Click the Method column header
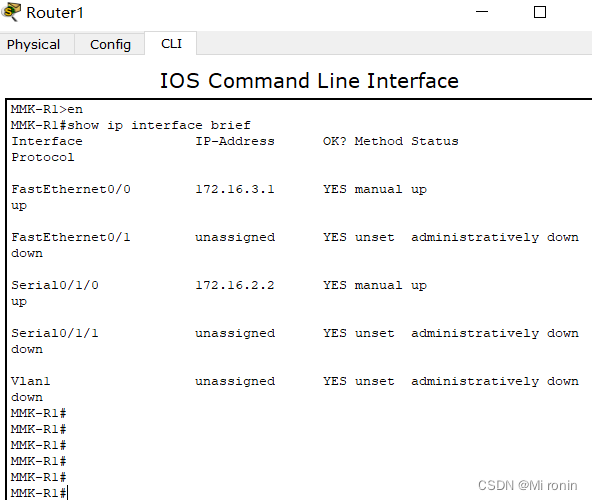This screenshot has height=500, width=592. pyautogui.click(x=379, y=141)
